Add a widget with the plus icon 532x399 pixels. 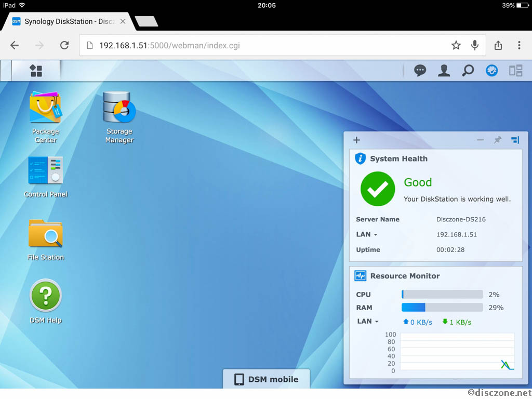click(356, 140)
